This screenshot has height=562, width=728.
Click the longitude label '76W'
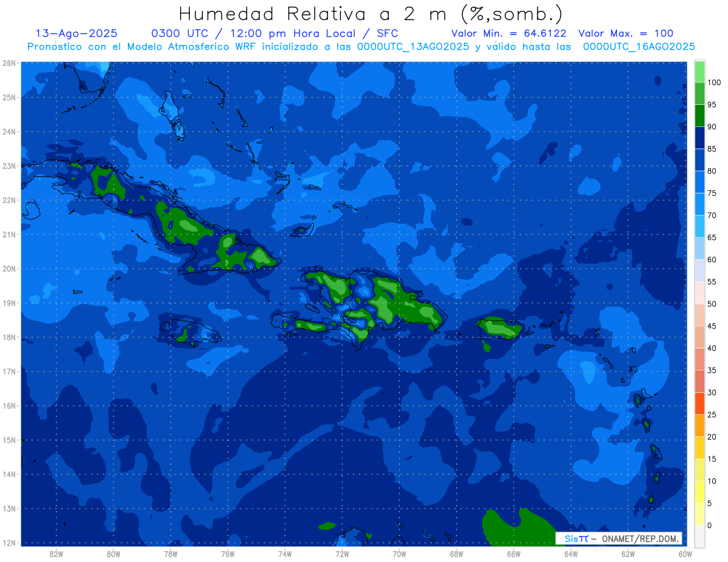coord(227,554)
